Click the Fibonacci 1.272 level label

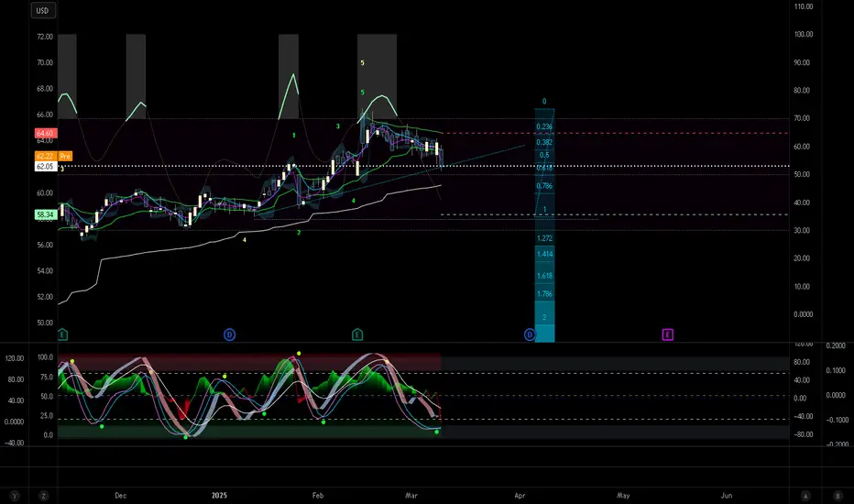coord(544,238)
